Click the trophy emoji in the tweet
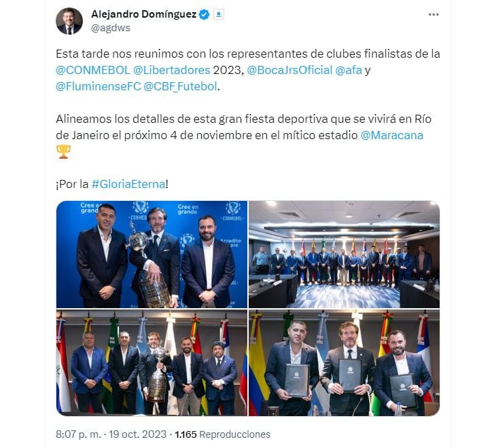496x448 pixels. click(63, 151)
